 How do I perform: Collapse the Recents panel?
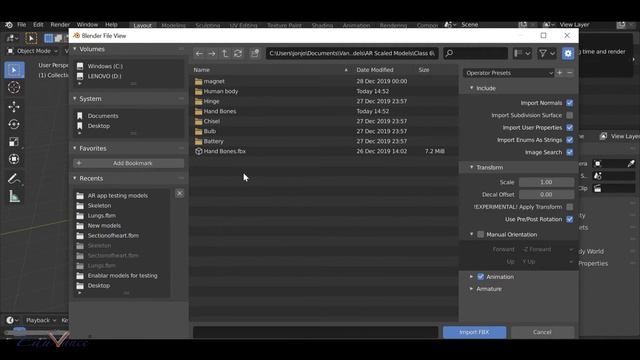75,178
